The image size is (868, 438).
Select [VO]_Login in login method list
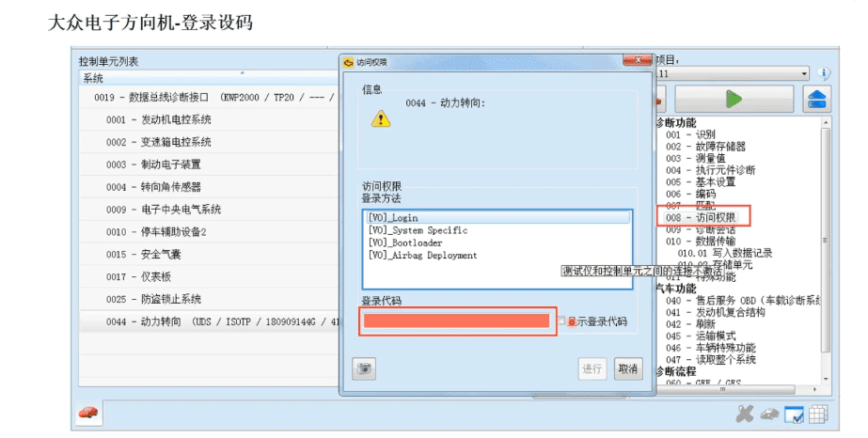tap(394, 218)
